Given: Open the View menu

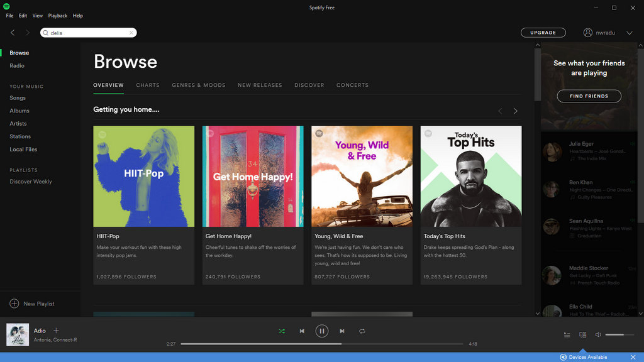Looking at the screenshot, I should click(x=37, y=16).
